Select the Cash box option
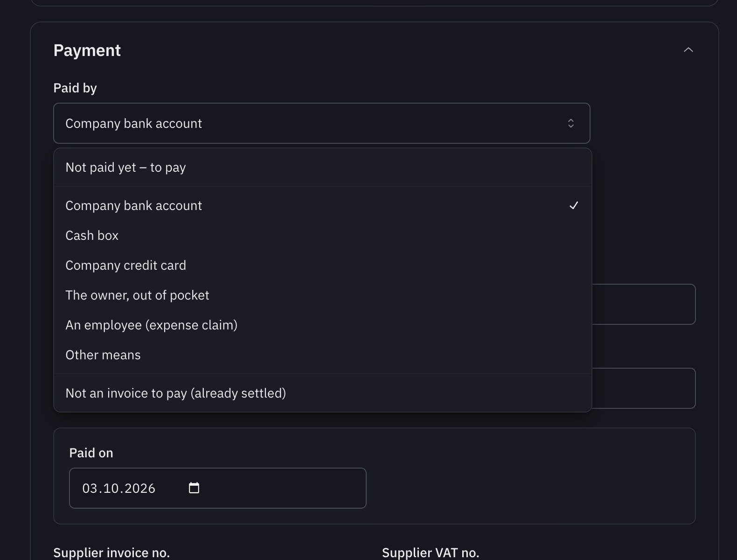This screenshot has width=737, height=560. pos(323,236)
